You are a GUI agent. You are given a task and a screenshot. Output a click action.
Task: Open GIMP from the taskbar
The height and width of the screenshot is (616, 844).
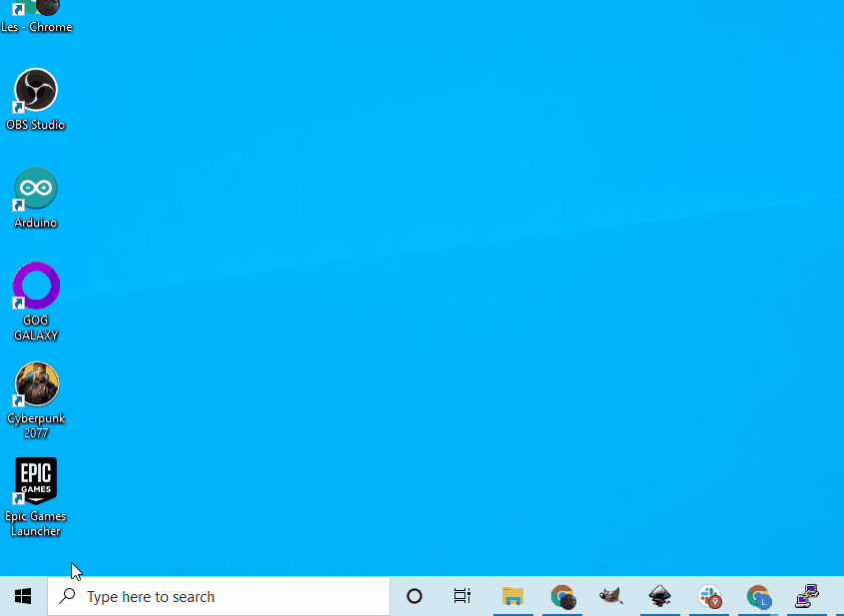click(610, 597)
